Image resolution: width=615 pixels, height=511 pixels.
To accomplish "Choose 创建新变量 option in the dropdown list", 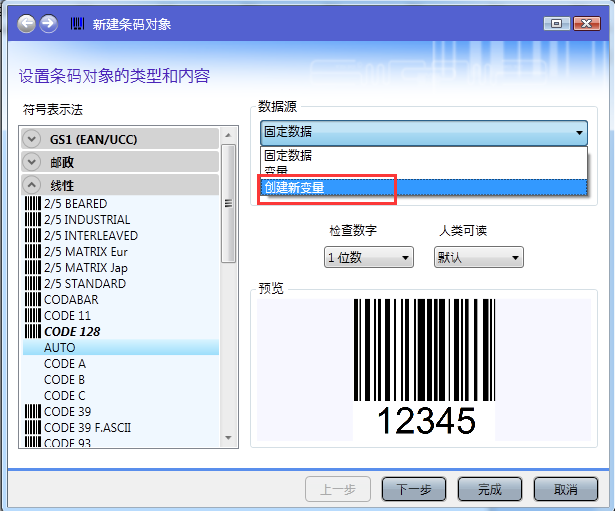I will 424,187.
